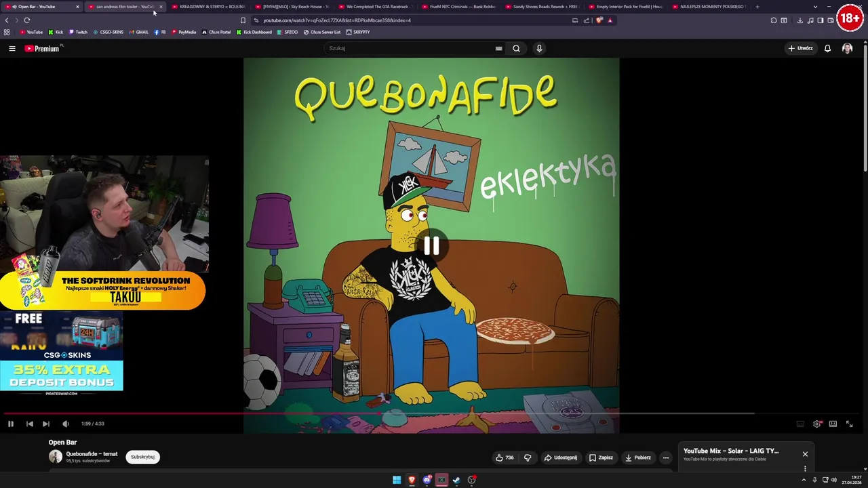
Task: Open YouTube Mix playlist options three dots
Action: point(805,468)
